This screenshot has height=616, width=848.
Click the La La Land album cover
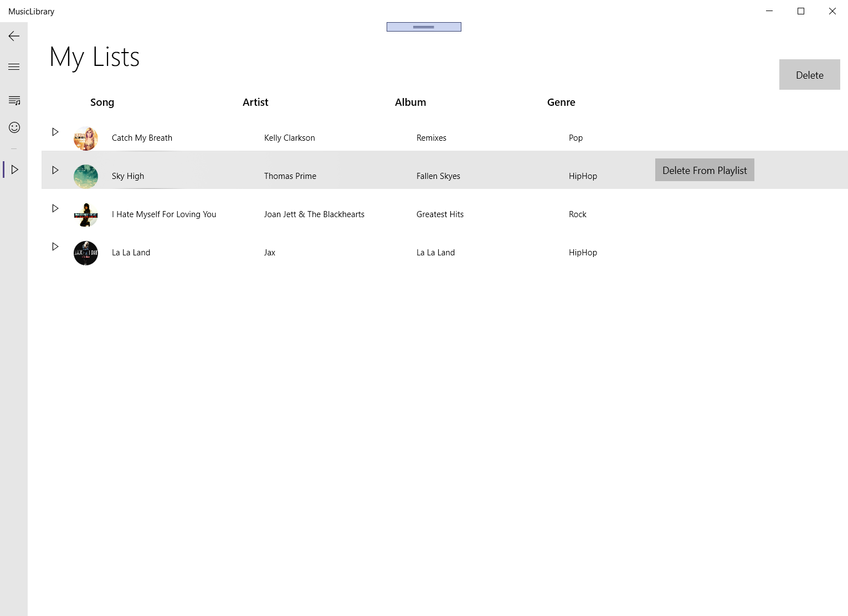click(x=85, y=253)
